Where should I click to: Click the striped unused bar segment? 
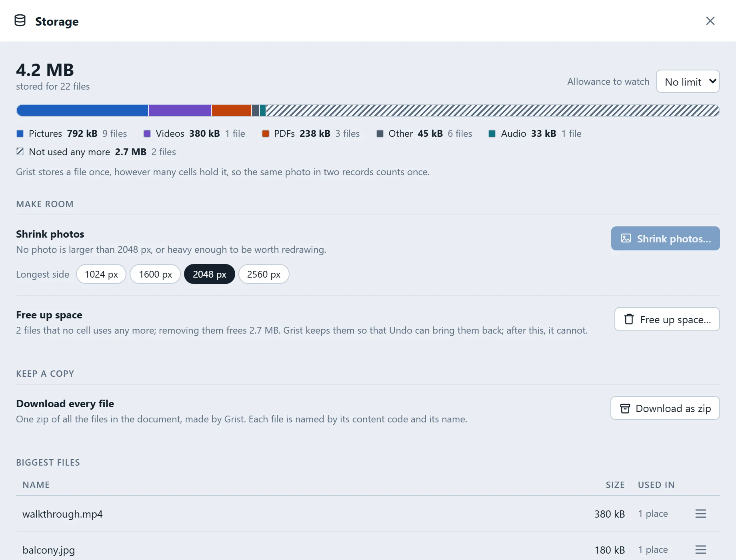point(493,110)
